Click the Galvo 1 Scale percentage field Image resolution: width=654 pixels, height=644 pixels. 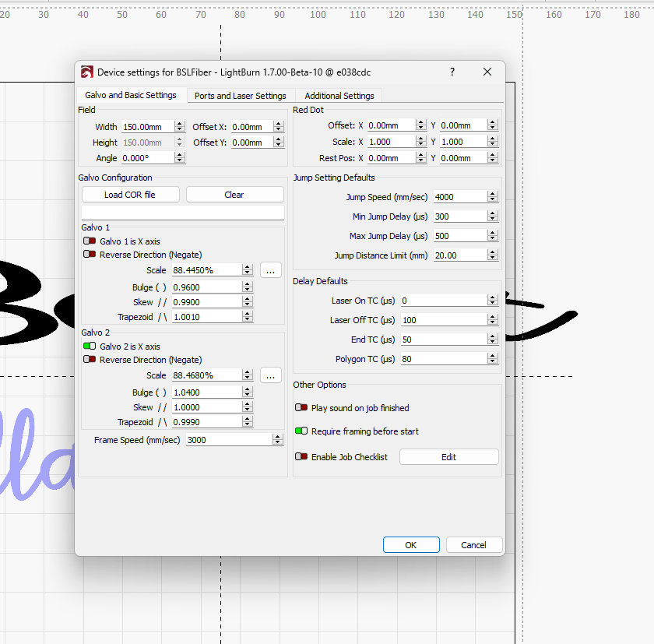tap(207, 270)
